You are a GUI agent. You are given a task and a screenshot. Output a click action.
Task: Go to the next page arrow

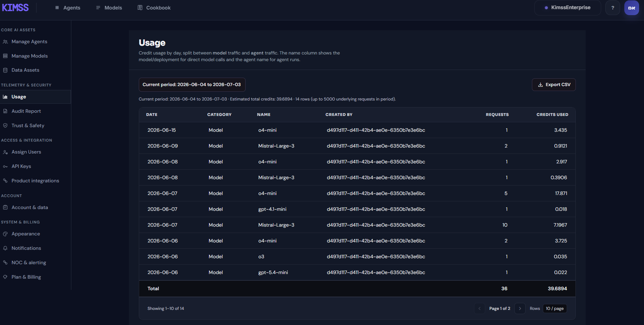coord(520,308)
